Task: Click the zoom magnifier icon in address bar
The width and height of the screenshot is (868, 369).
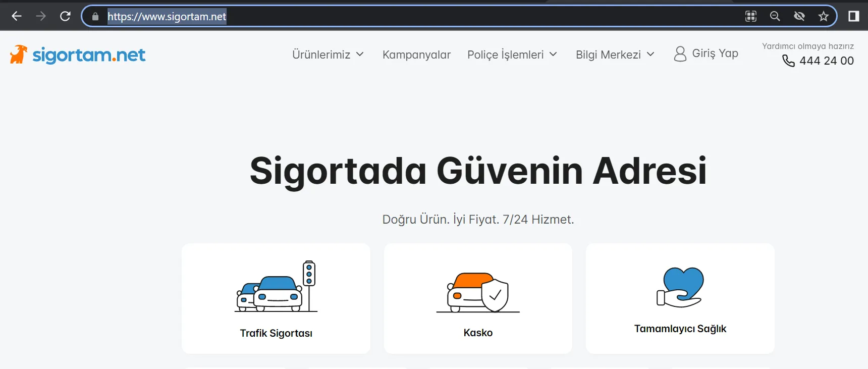Action: 775,16
